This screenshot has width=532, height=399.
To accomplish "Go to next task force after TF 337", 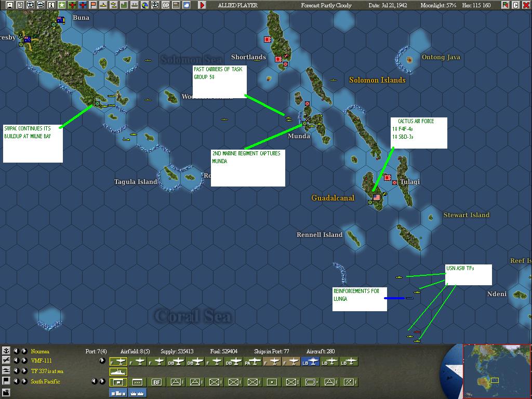I will coord(24,371).
